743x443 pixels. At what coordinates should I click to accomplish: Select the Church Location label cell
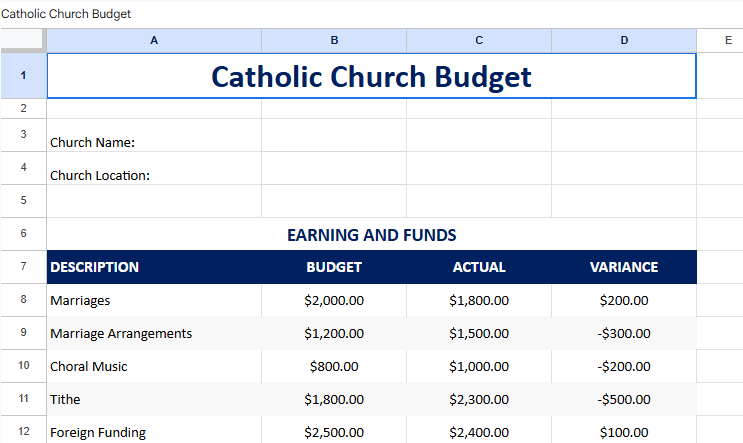click(x=154, y=175)
